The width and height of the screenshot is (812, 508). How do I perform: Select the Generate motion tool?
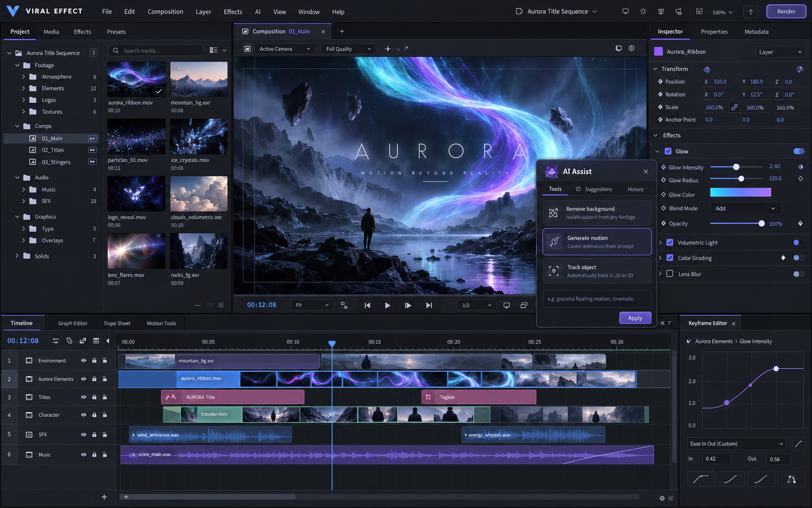point(597,242)
